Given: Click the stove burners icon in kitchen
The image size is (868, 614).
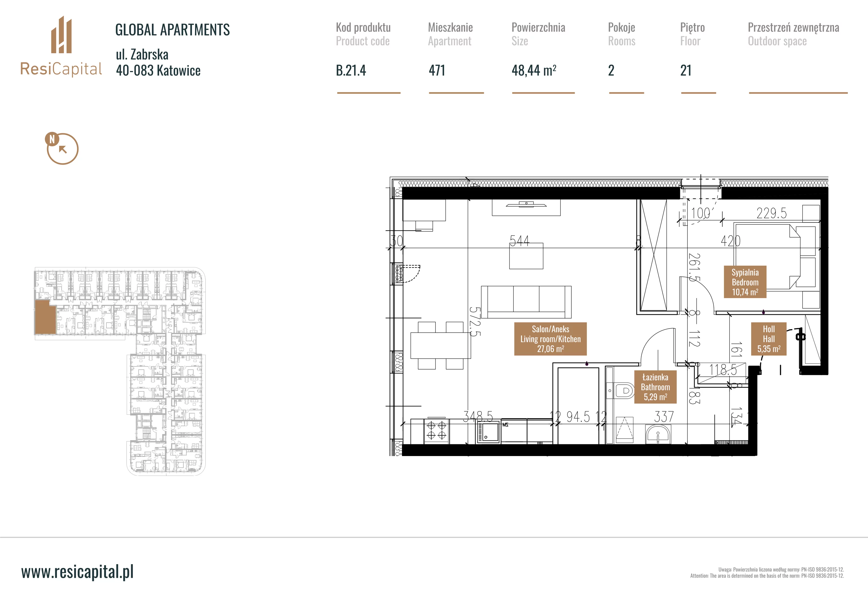Looking at the screenshot, I should pyautogui.click(x=436, y=431).
